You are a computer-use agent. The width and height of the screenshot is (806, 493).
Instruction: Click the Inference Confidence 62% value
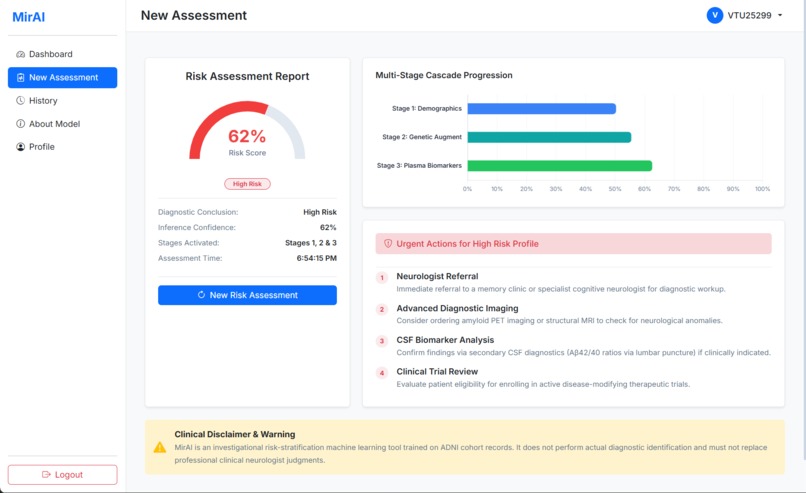[x=328, y=227]
